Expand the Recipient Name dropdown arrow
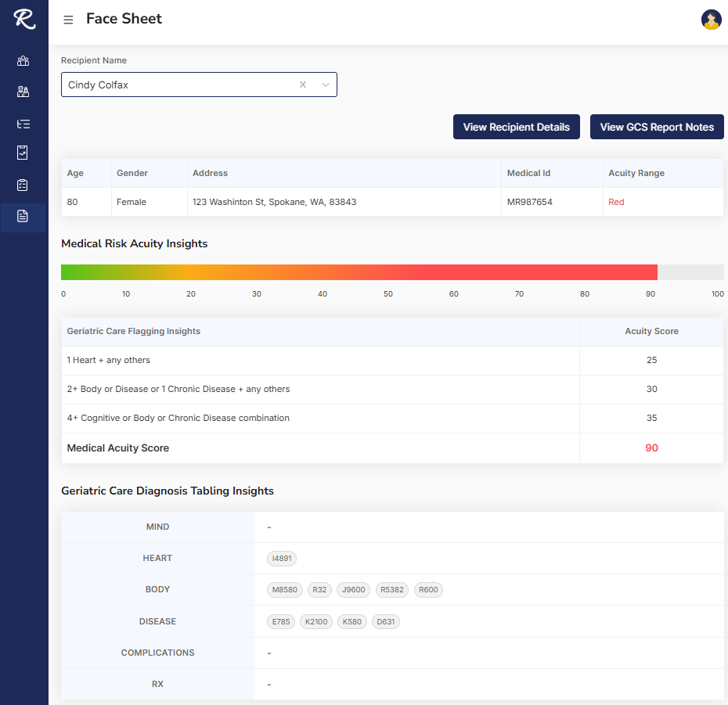This screenshot has height=705, width=728. tap(326, 85)
